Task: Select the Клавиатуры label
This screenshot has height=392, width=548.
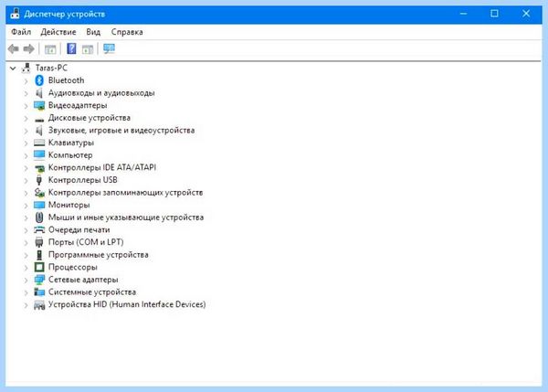Action: click(71, 143)
